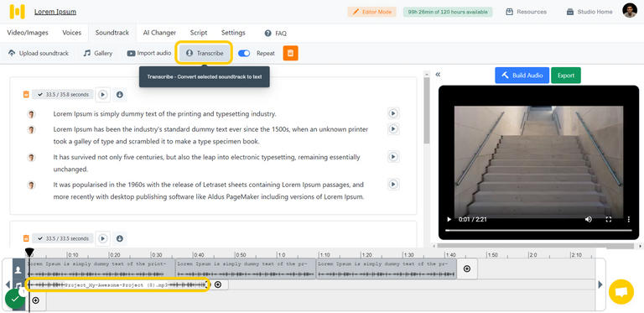Delete the first voice block via trash icon
This screenshot has height=313, width=644.
[26, 95]
